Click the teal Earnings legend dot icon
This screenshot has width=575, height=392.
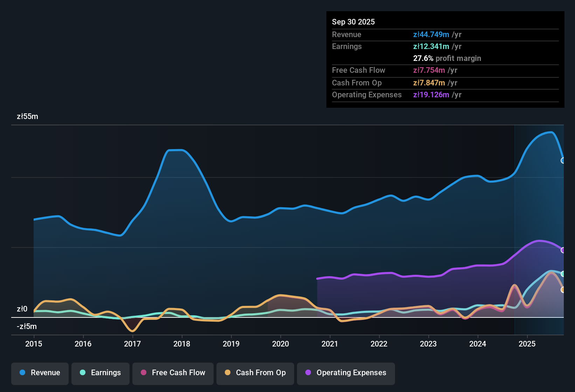point(83,373)
